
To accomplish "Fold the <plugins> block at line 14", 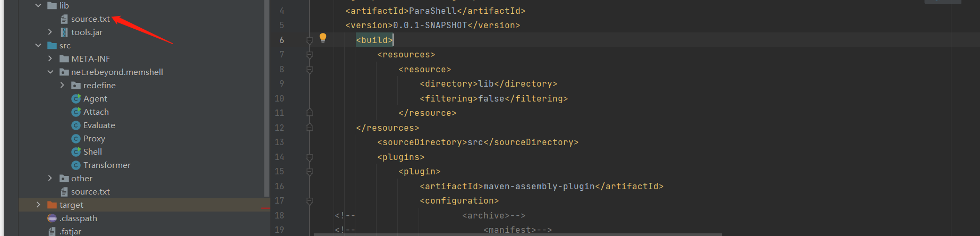I will (310, 157).
